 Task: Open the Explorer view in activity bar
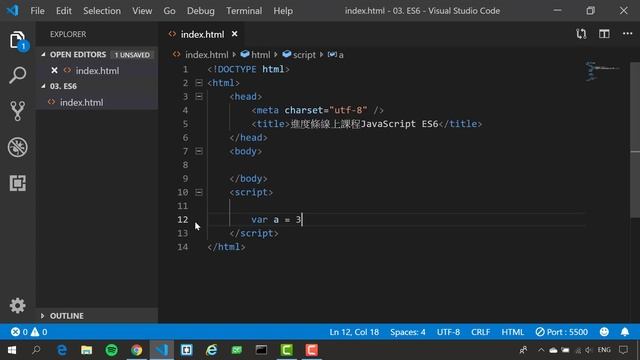[18, 40]
